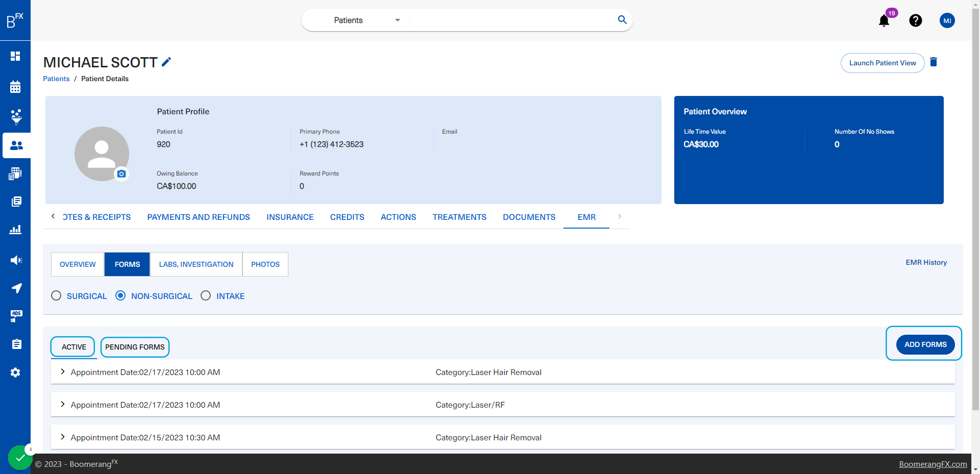Switch to the DOCUMENTS tab

[x=529, y=217]
